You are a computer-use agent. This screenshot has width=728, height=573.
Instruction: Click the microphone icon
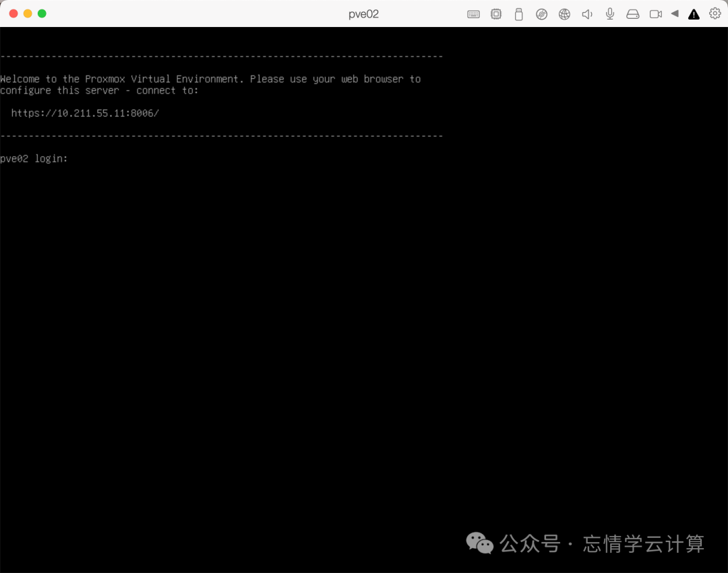tap(610, 14)
